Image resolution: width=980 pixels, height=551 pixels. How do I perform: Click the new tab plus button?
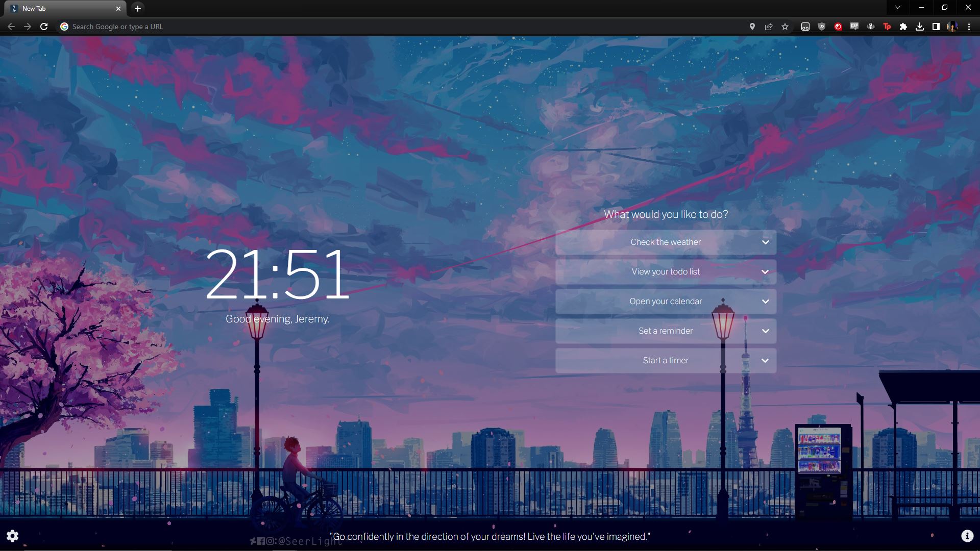coord(137,8)
